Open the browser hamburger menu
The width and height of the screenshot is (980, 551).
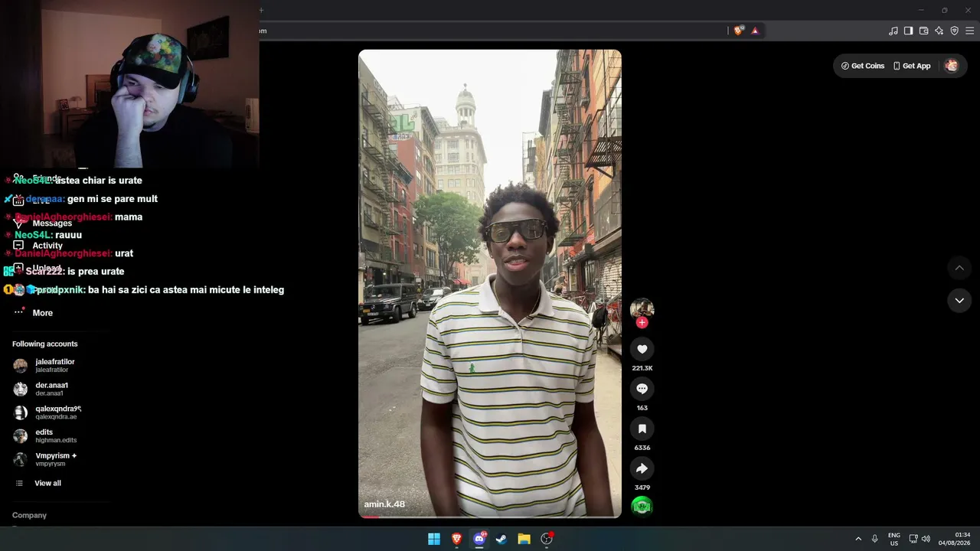point(969,31)
